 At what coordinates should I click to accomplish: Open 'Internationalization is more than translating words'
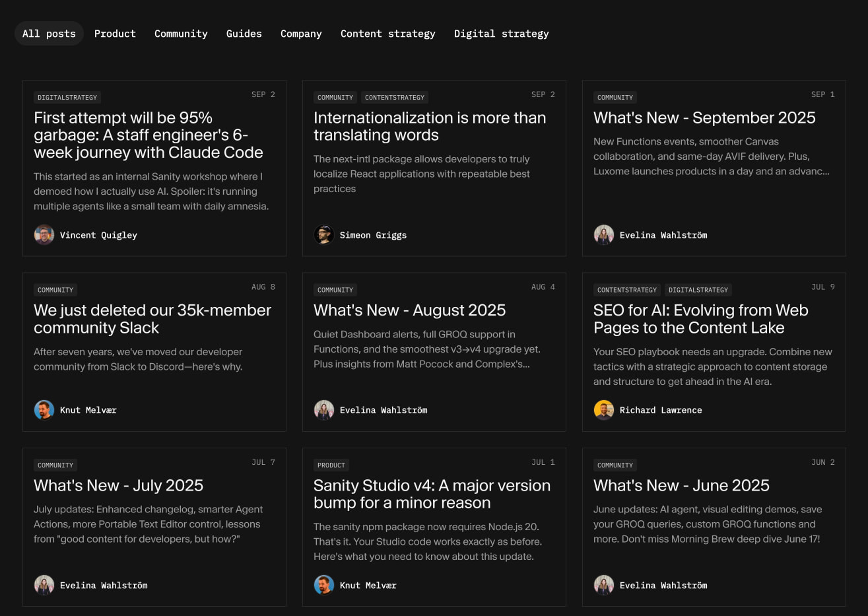[430, 127]
